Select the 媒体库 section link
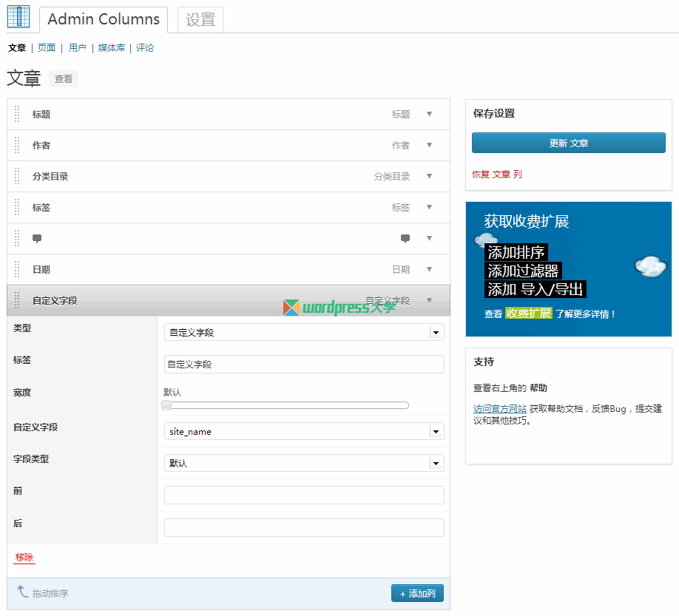This screenshot has height=616, width=679. coord(111,47)
